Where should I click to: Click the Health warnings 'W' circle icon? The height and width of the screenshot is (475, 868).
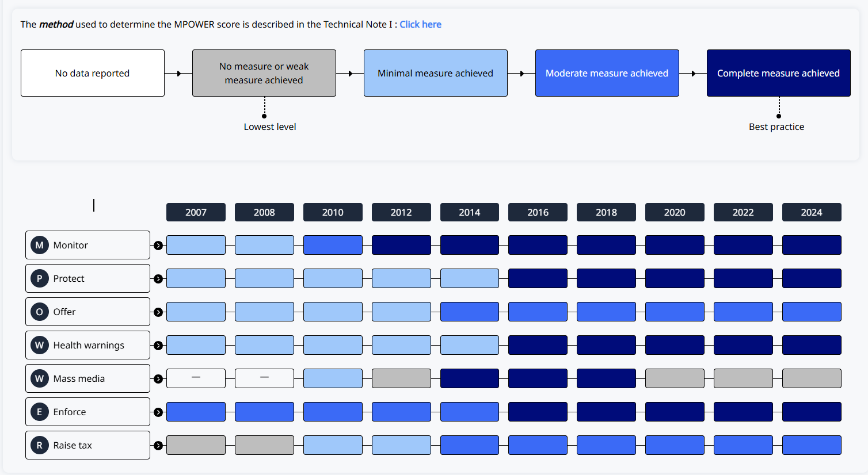pyautogui.click(x=39, y=345)
